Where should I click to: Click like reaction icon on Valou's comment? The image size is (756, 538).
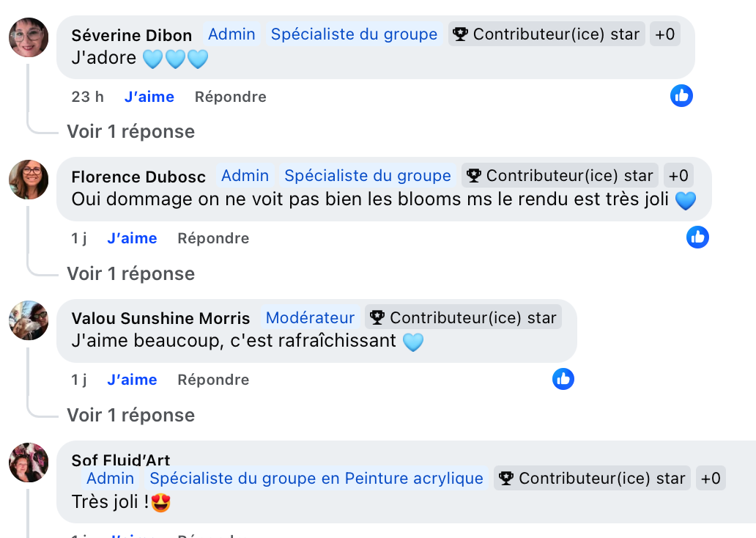tap(563, 378)
